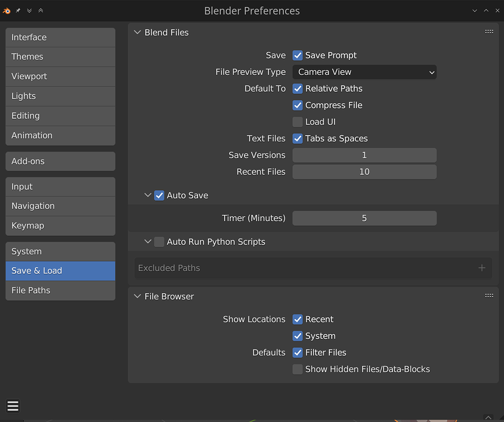Click the Blend Files panel drag grip
The height and width of the screenshot is (422, 504).
489,32
